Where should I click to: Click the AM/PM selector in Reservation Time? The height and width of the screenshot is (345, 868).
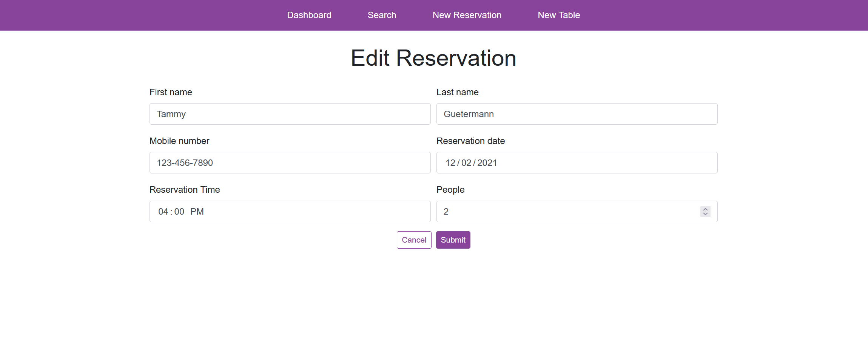point(197,211)
